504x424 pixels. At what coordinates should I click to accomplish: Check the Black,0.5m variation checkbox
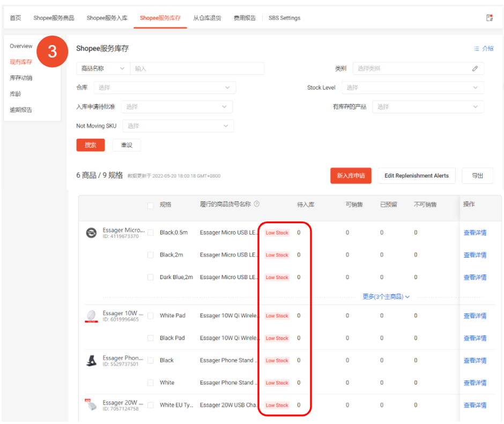point(151,232)
